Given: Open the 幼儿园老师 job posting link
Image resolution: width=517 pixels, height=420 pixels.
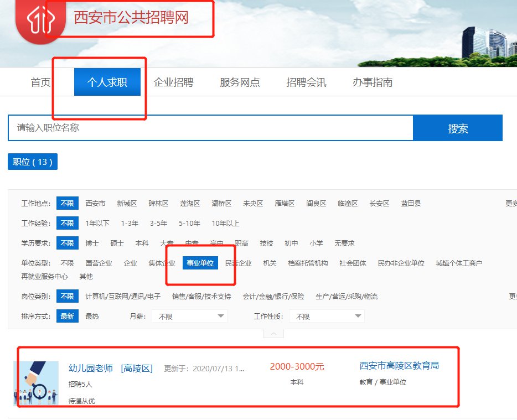Looking at the screenshot, I should (91, 368).
